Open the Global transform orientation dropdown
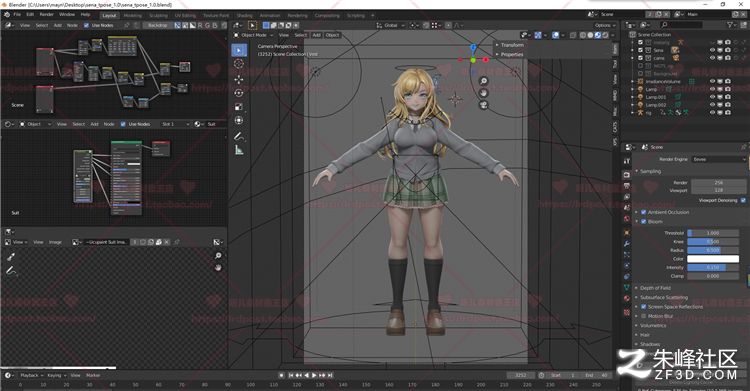 [x=391, y=25]
